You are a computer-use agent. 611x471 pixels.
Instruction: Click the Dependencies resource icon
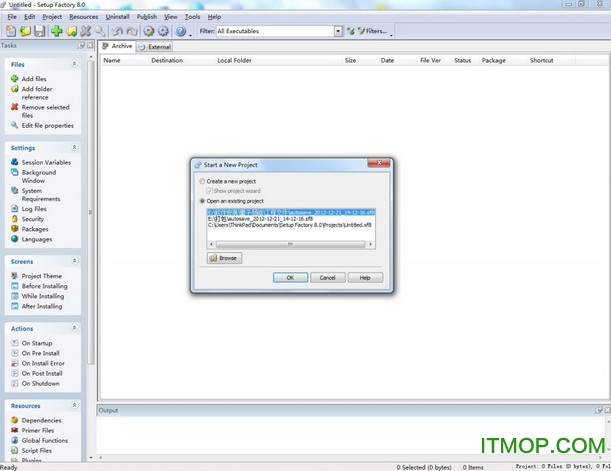[x=15, y=420]
